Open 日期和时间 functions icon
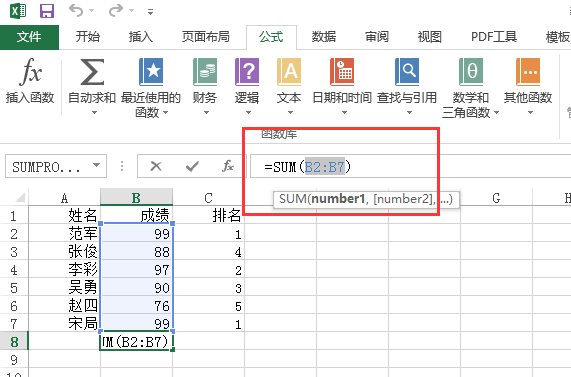571x377 pixels. 342,72
